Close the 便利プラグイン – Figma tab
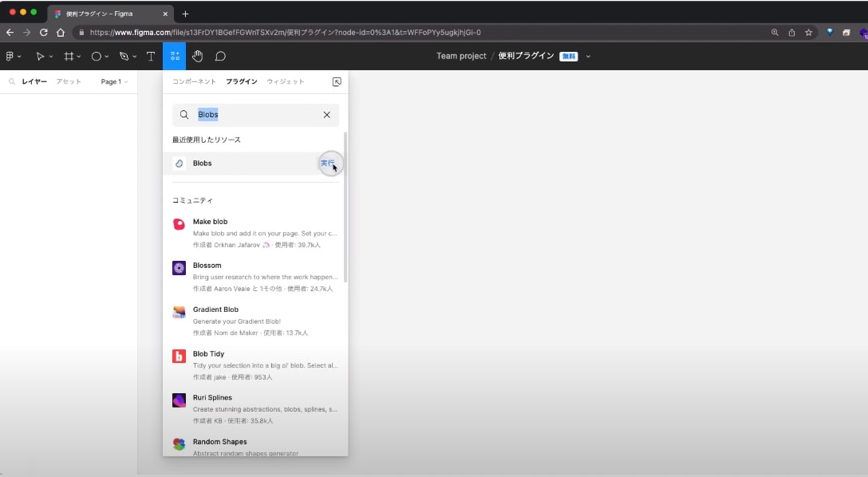 (165, 14)
